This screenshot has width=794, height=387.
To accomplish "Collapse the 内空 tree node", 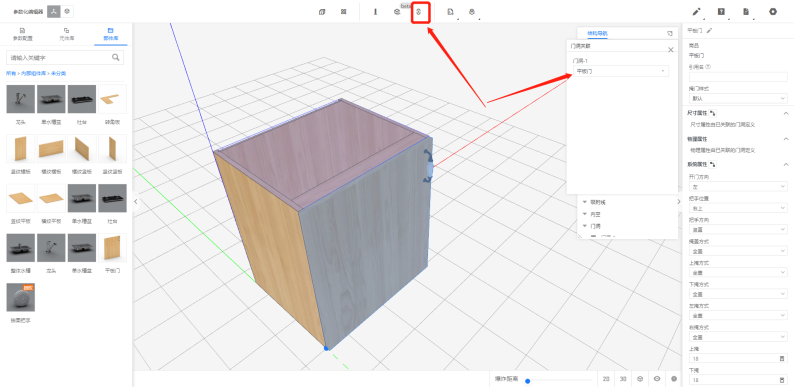I will pos(585,214).
